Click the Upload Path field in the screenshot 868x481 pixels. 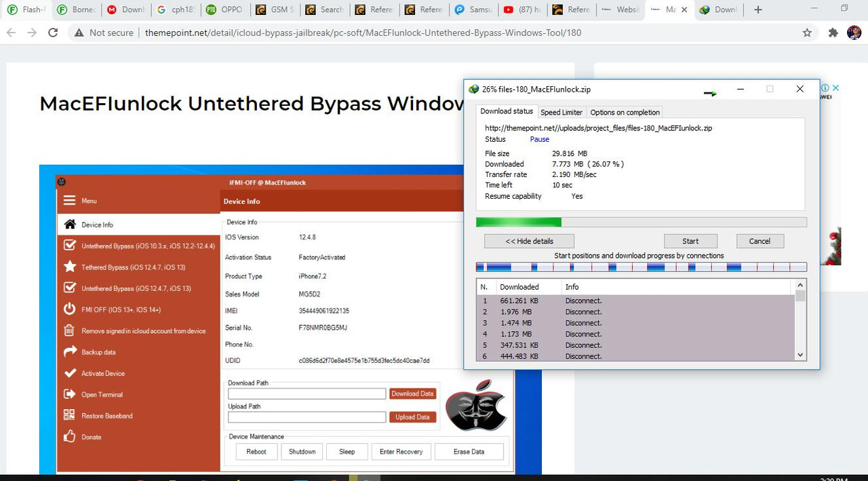(307, 417)
